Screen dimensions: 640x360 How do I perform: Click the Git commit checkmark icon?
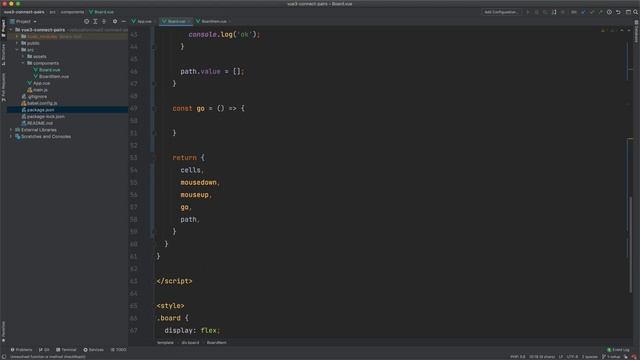591,12
